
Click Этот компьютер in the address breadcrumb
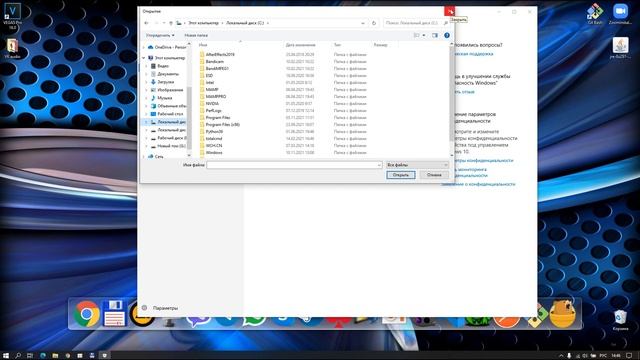pyautogui.click(x=203, y=23)
